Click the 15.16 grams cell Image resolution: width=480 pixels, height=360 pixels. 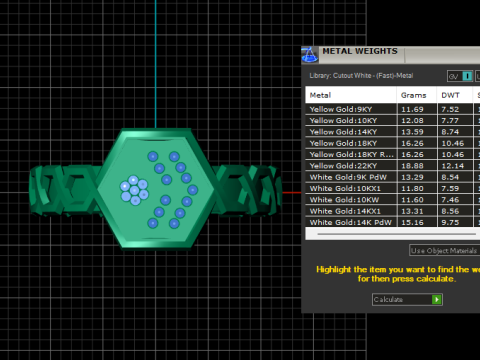[x=417, y=222]
